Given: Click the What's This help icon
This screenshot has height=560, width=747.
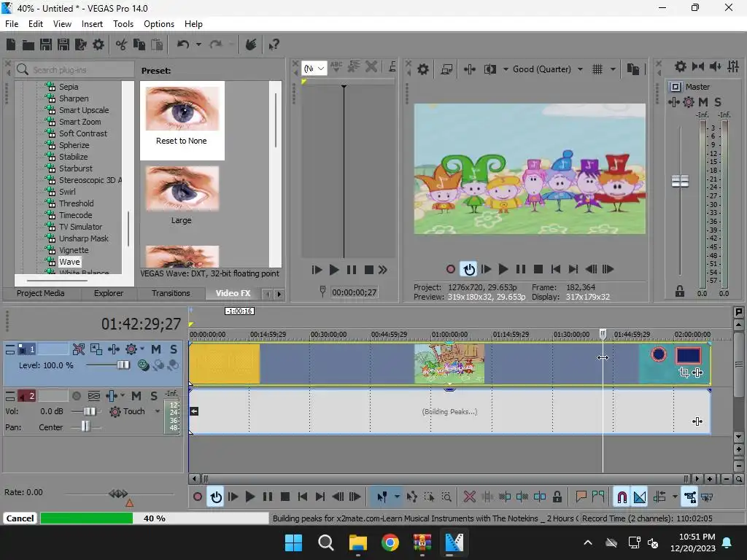Looking at the screenshot, I should click(x=274, y=44).
